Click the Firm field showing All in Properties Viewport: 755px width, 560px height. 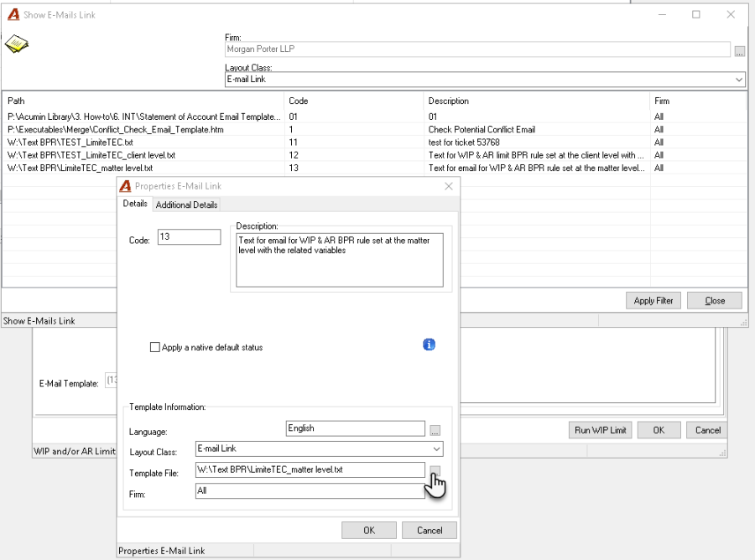(310, 490)
